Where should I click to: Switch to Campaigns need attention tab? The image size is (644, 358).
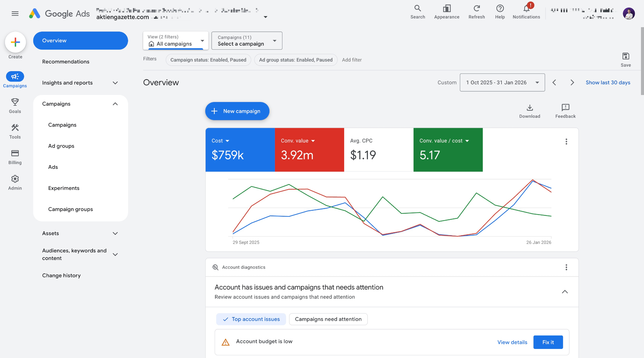pos(328,319)
